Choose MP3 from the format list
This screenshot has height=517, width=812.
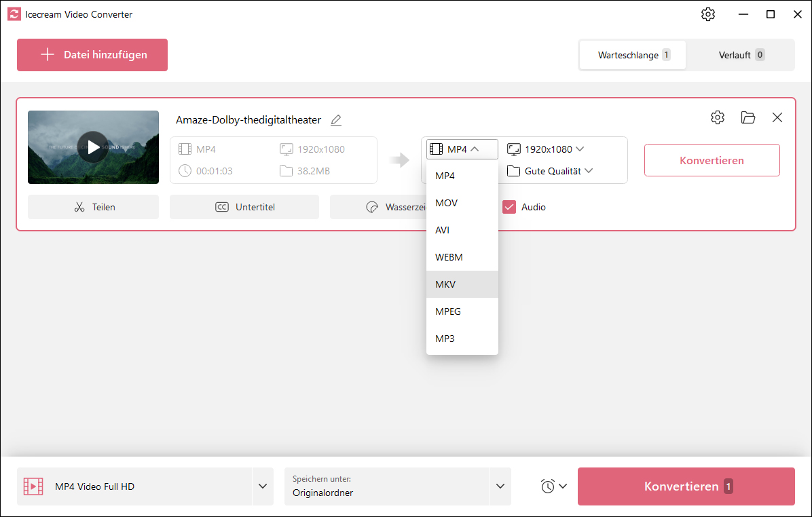point(462,339)
